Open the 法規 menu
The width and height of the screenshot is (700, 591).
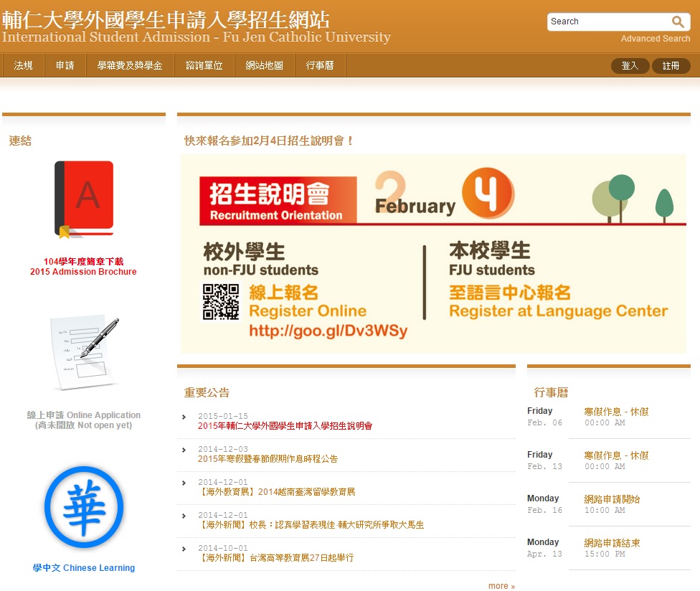pos(23,65)
